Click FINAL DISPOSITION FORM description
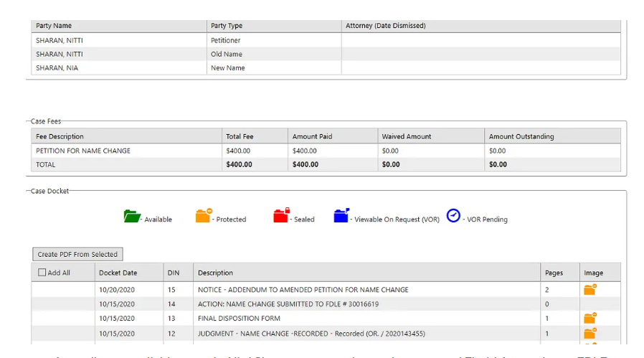644x358 pixels. (x=239, y=319)
